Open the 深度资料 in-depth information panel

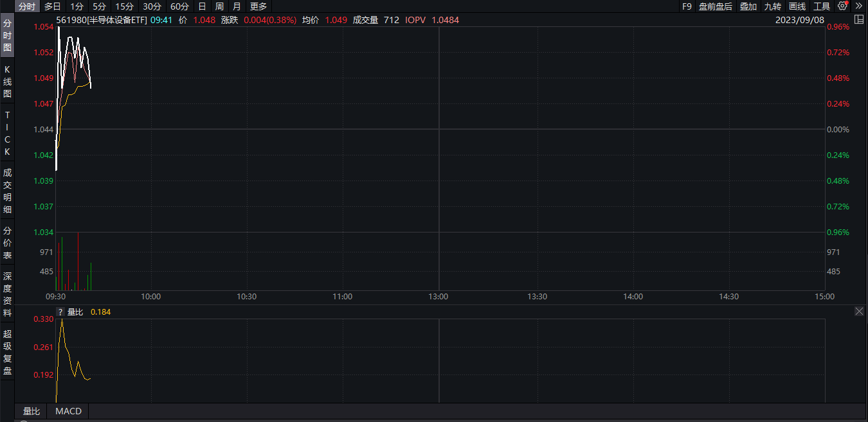click(7, 295)
